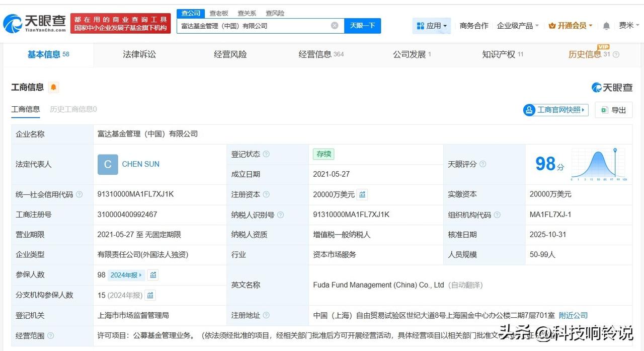The image size is (644, 351).
Task: Open the 开通会员 membership dropdown
Action: [571, 26]
